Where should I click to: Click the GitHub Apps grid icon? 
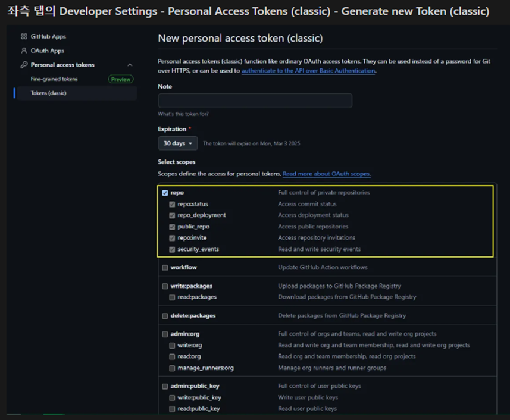click(24, 36)
